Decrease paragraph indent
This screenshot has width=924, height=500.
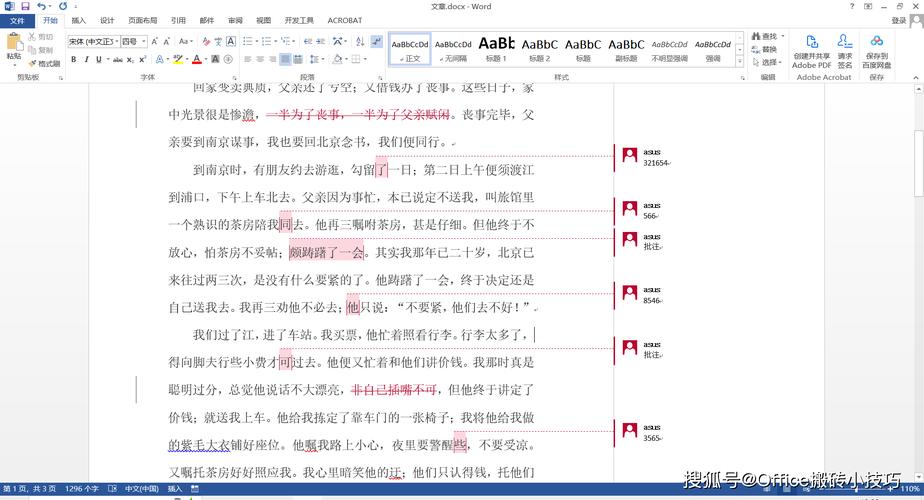pyautogui.click(x=308, y=41)
